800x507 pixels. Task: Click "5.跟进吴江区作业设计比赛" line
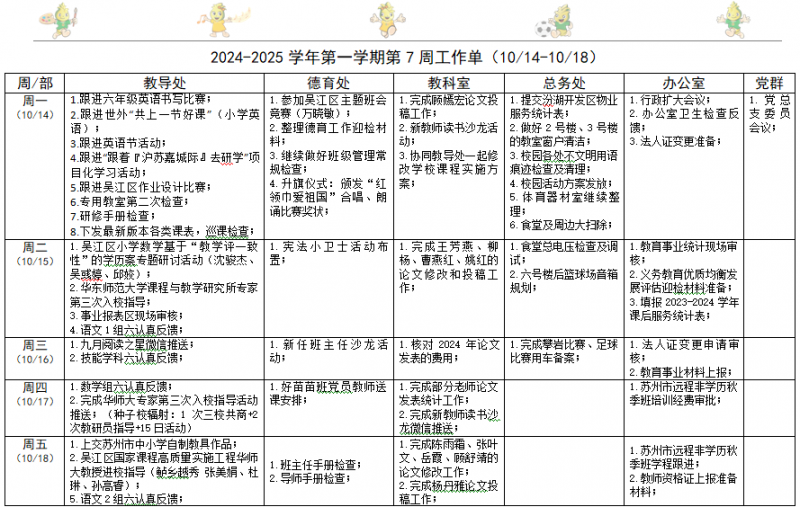click(x=140, y=187)
